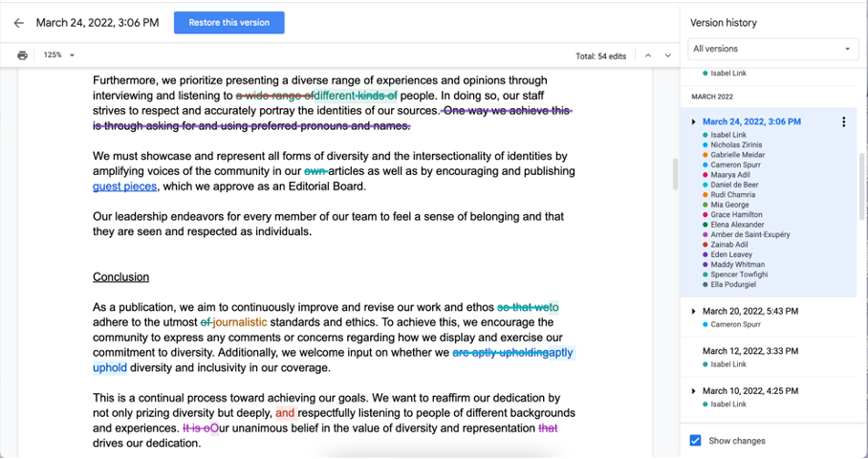Click the red inserted word 'and'
868x459 pixels.
coord(285,413)
